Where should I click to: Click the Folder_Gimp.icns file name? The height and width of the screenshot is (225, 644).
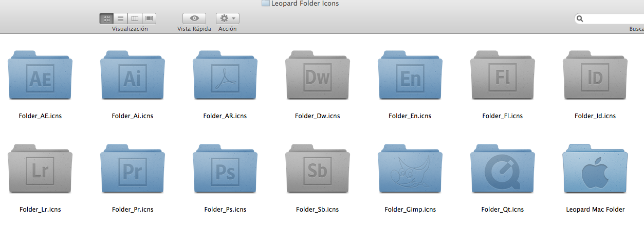(410, 210)
